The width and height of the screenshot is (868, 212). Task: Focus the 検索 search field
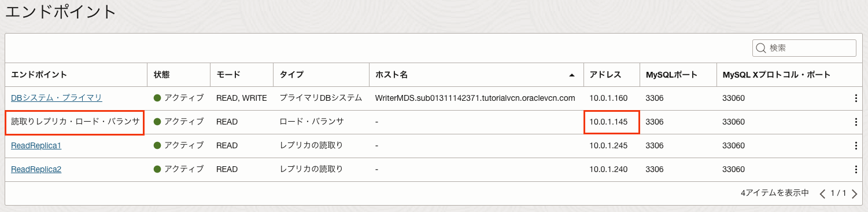point(804,48)
